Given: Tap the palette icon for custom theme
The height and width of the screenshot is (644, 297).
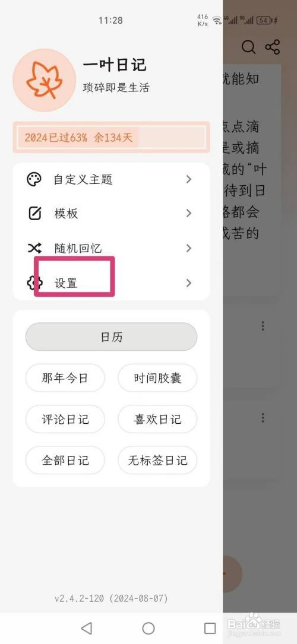Looking at the screenshot, I should coord(34,179).
